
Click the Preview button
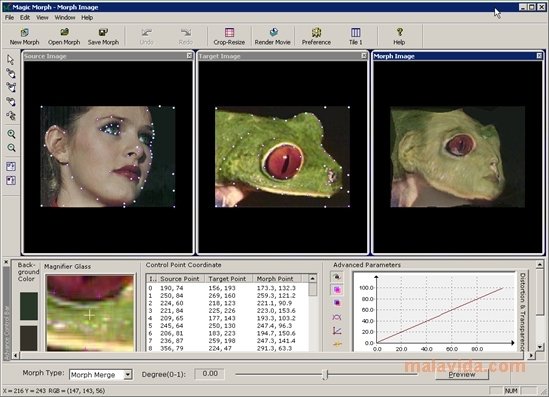point(462,374)
